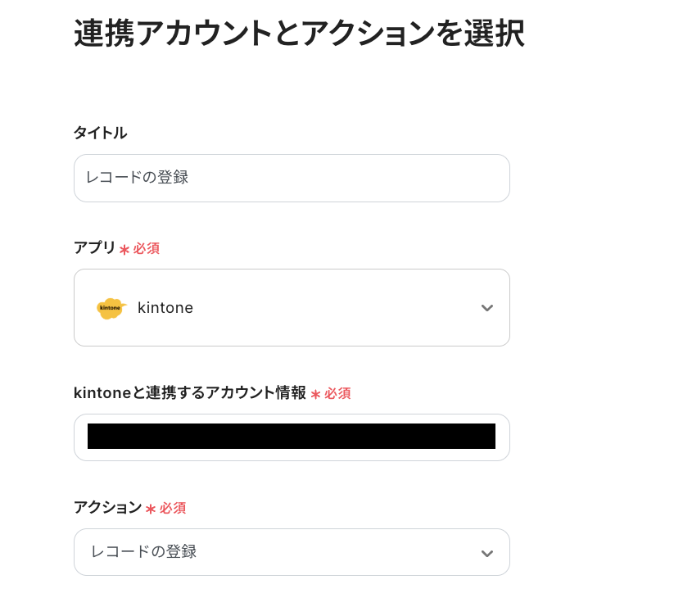Screen dimensions: 683x616
Task: Expand the アプリ dropdown chevron
Action: click(x=487, y=308)
